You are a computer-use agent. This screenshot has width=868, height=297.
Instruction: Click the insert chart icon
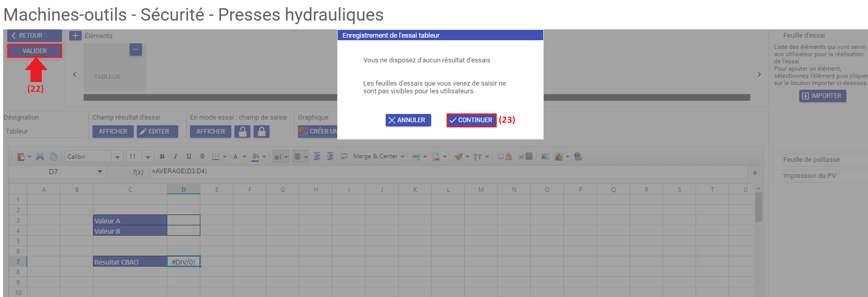(559, 157)
